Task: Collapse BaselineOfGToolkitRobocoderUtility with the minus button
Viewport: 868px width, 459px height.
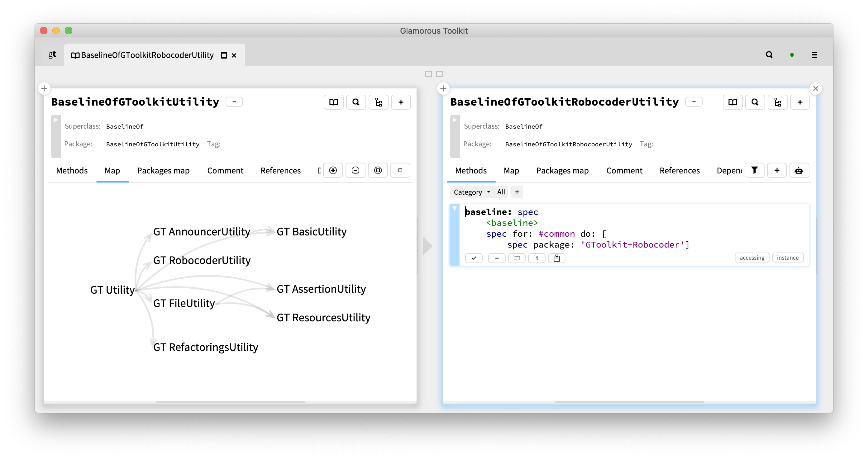Action: tap(694, 102)
